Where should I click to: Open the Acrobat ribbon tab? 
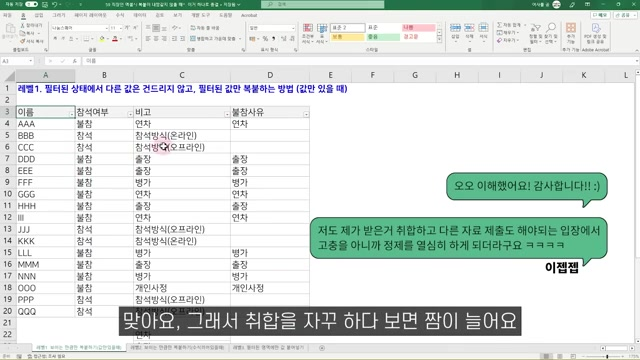pos(249,15)
